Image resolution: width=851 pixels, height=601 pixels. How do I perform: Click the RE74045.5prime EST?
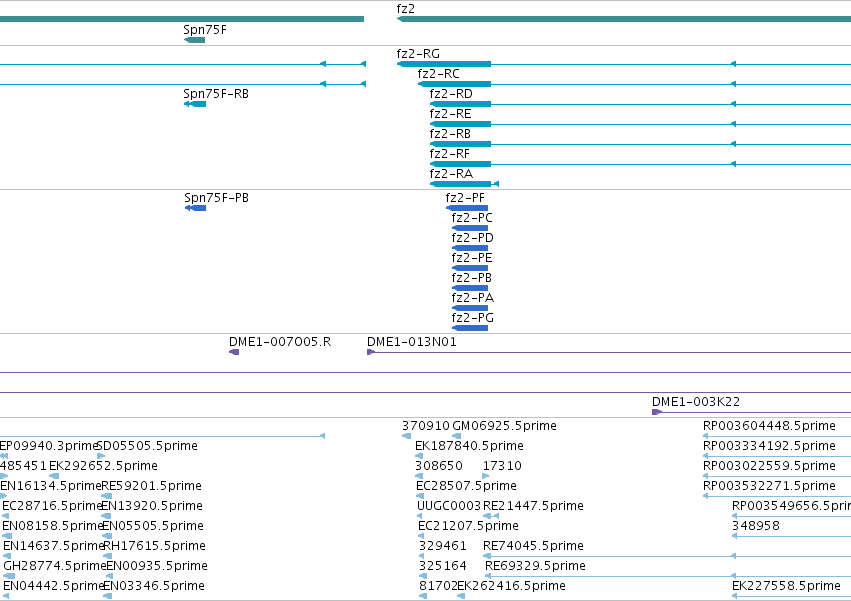tap(667, 556)
